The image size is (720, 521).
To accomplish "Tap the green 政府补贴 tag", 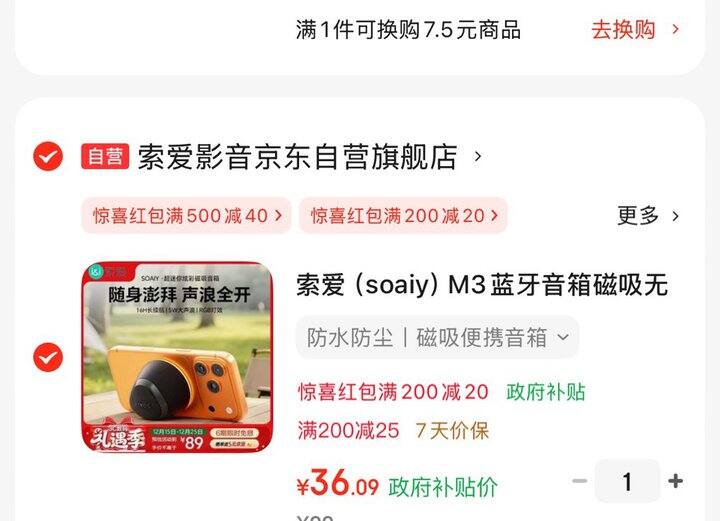I will coord(546,392).
